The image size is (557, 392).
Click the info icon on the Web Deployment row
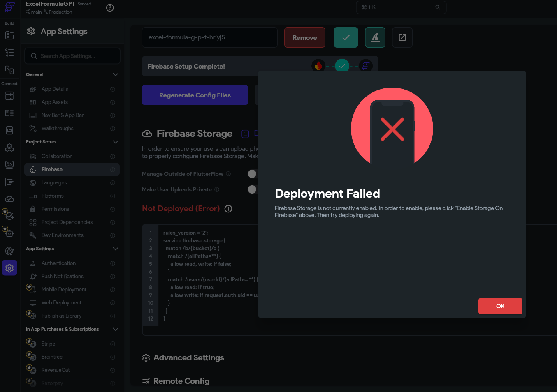(x=113, y=303)
